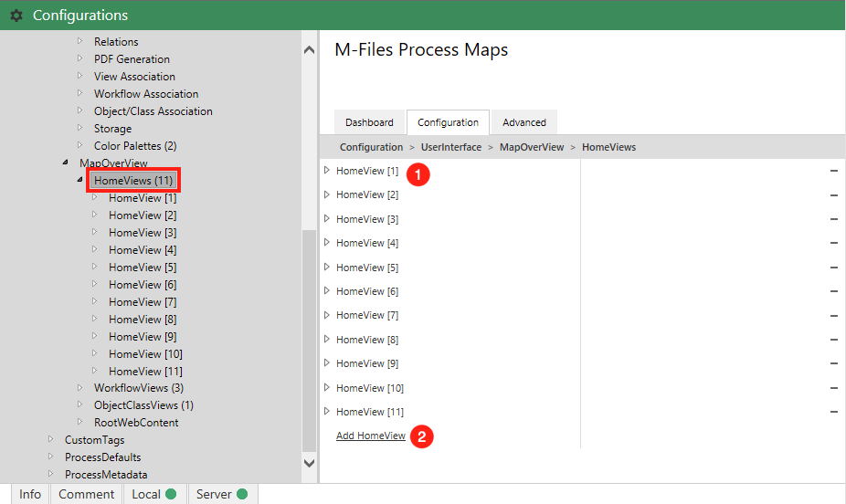The image size is (846, 504).
Task: Open the Advanced tab
Action: click(x=523, y=122)
